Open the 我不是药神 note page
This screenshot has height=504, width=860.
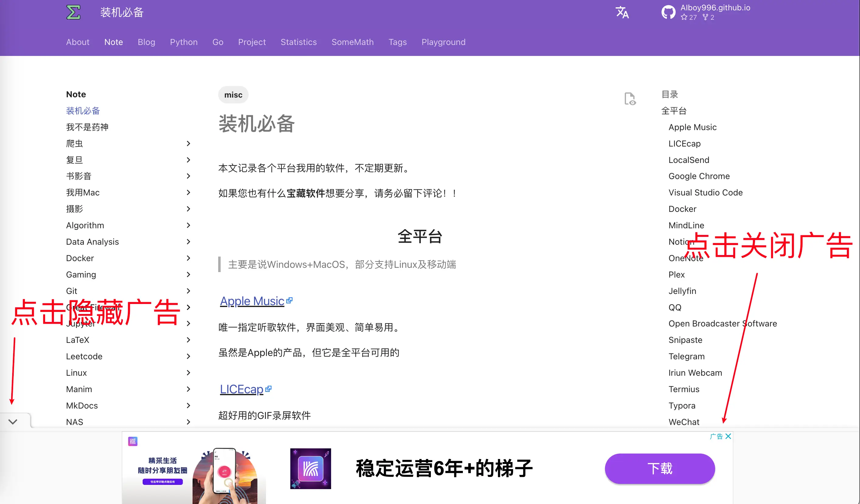tap(87, 127)
